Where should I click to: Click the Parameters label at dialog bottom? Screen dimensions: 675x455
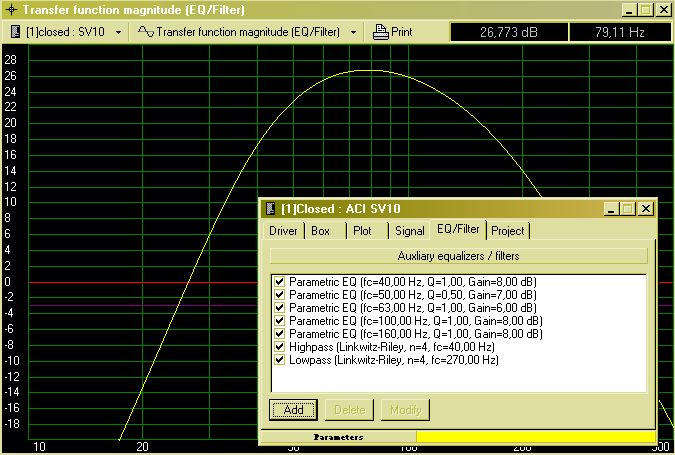pos(338,437)
